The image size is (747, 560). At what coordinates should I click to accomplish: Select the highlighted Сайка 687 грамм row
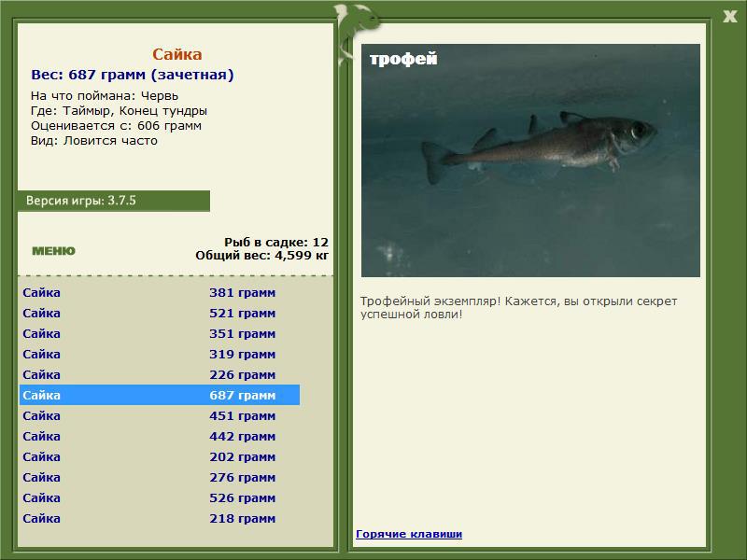point(160,395)
